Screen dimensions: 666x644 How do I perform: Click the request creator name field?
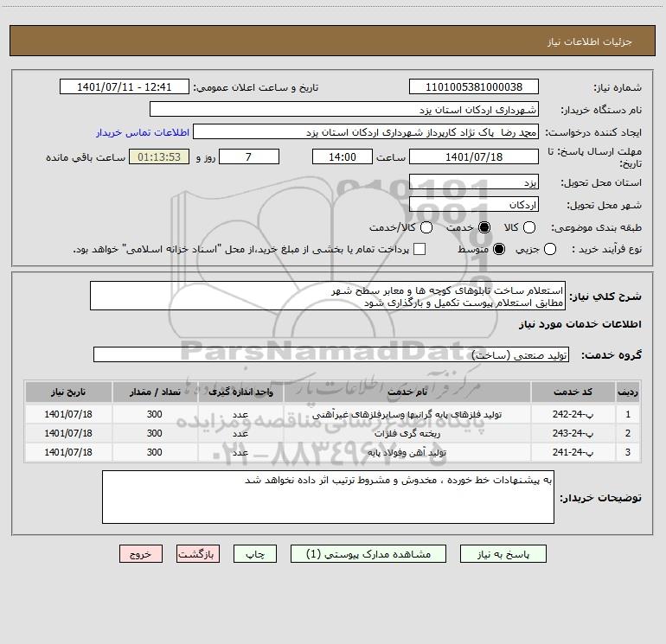point(366,131)
